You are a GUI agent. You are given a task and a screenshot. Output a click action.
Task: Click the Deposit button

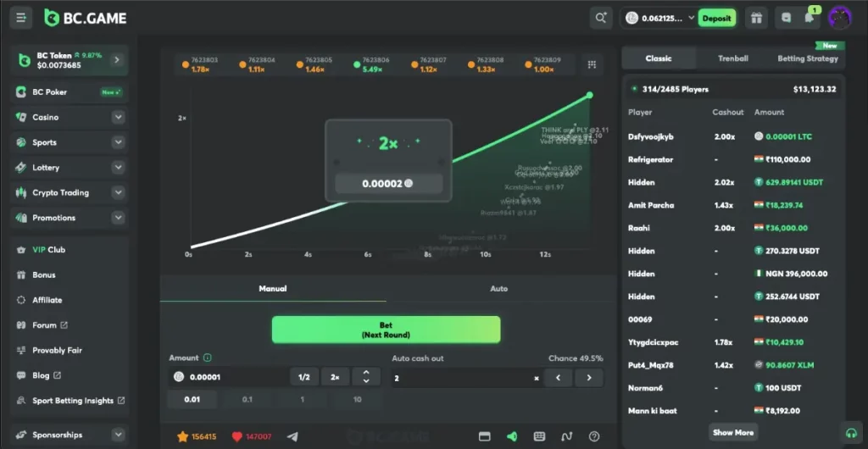(716, 18)
